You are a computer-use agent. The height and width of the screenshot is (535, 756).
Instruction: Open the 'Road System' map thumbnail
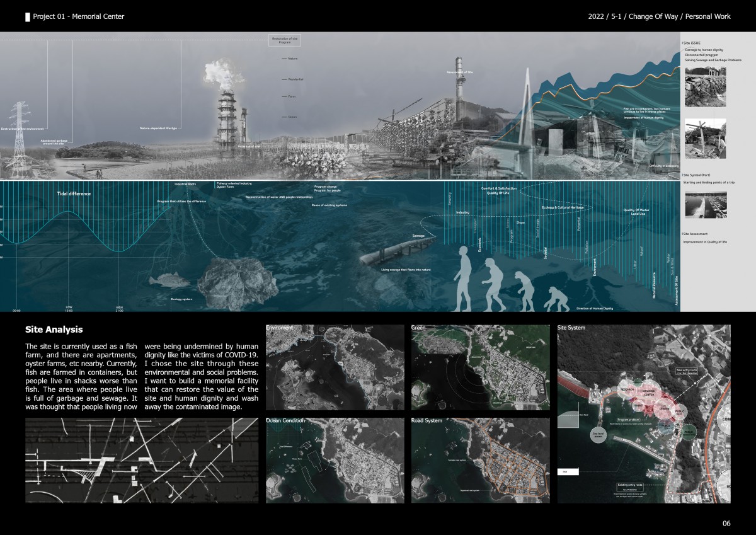point(480,460)
